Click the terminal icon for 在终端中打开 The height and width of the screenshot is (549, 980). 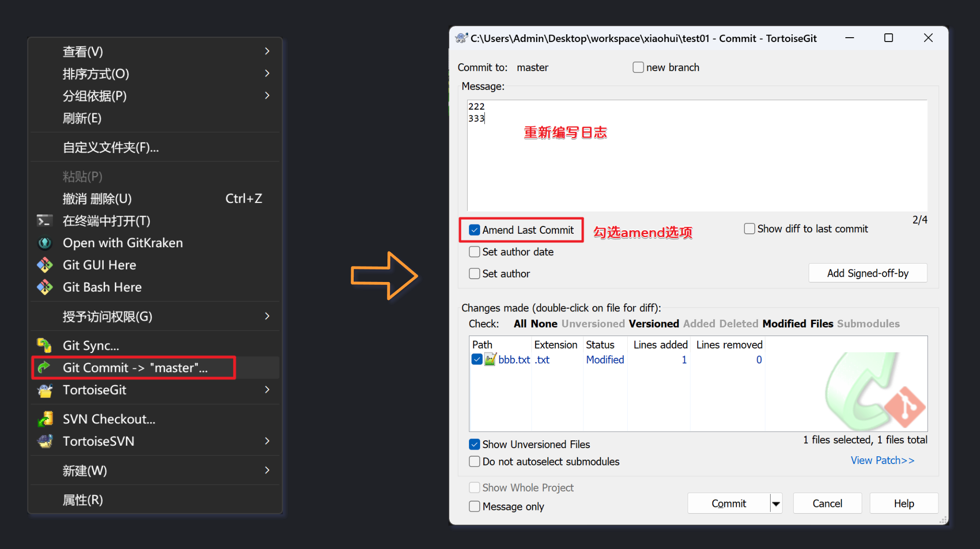click(45, 221)
